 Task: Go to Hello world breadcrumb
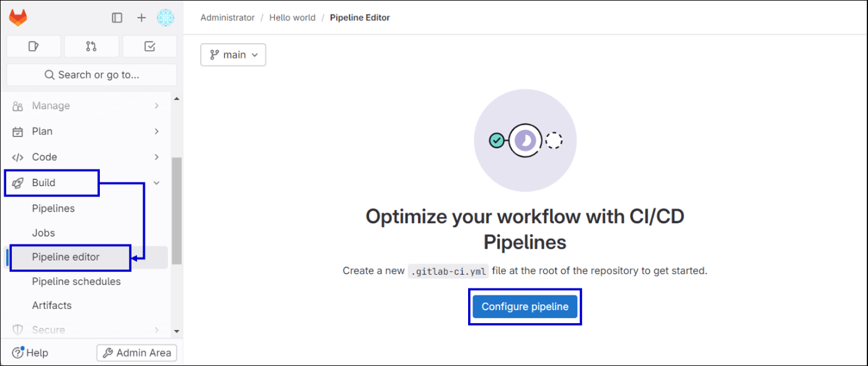point(292,17)
